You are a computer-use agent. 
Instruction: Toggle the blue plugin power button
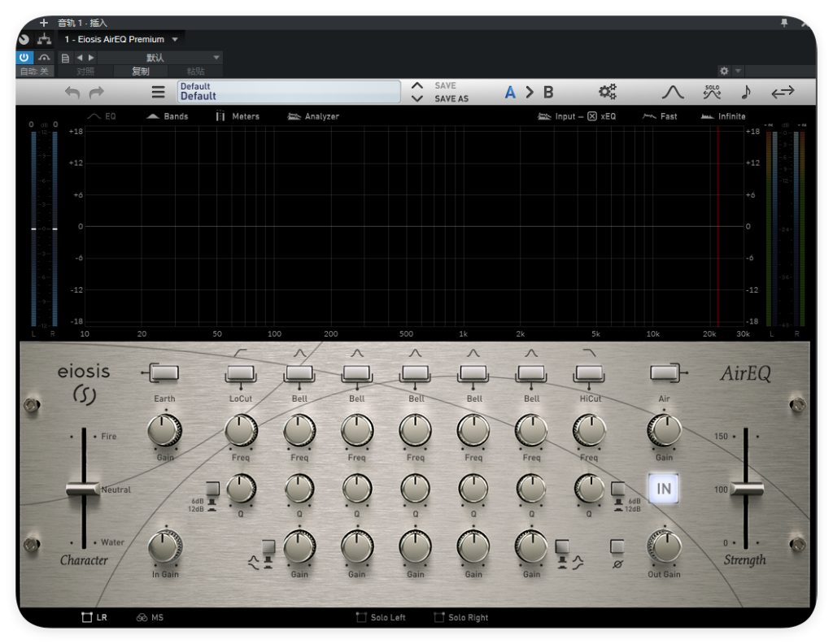pos(24,58)
